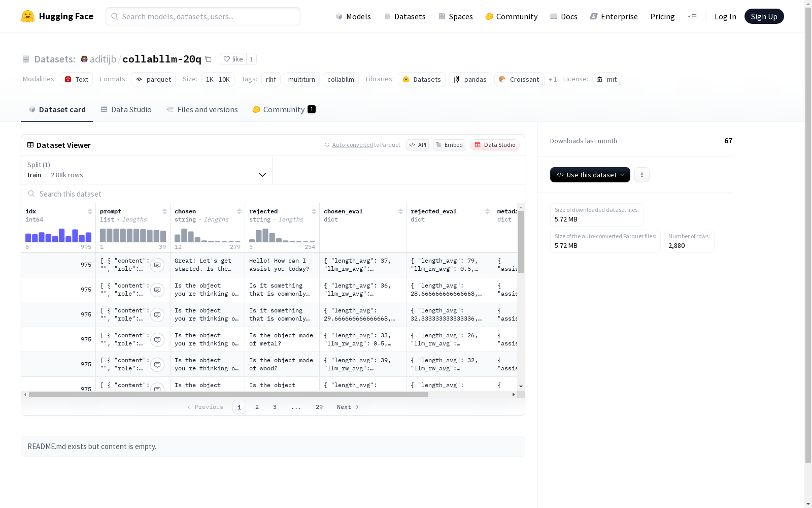Click the API button in Dataset Viewer
The width and height of the screenshot is (812, 508).
coord(418,145)
